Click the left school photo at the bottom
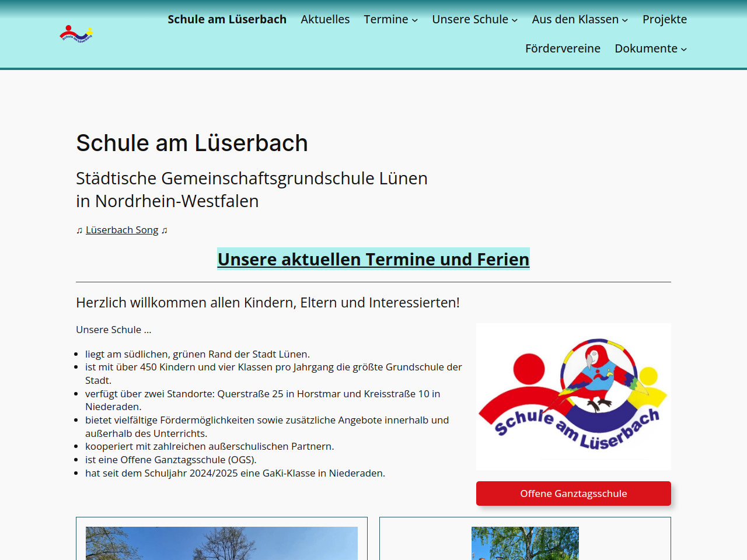The height and width of the screenshot is (560, 747). 222,544
